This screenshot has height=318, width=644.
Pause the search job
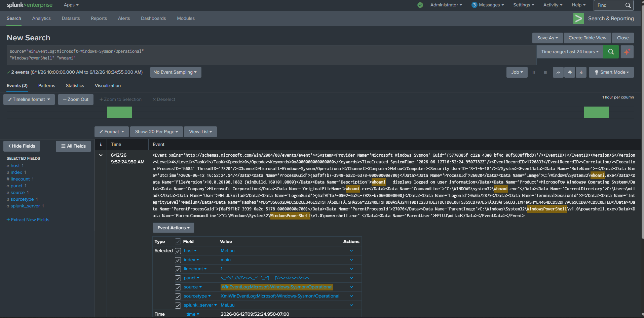pos(534,72)
